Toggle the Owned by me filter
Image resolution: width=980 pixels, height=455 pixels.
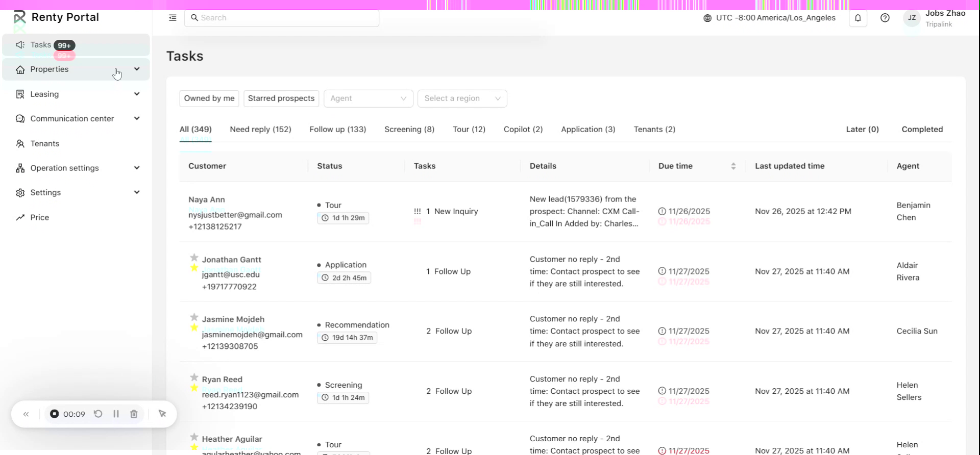(x=209, y=98)
